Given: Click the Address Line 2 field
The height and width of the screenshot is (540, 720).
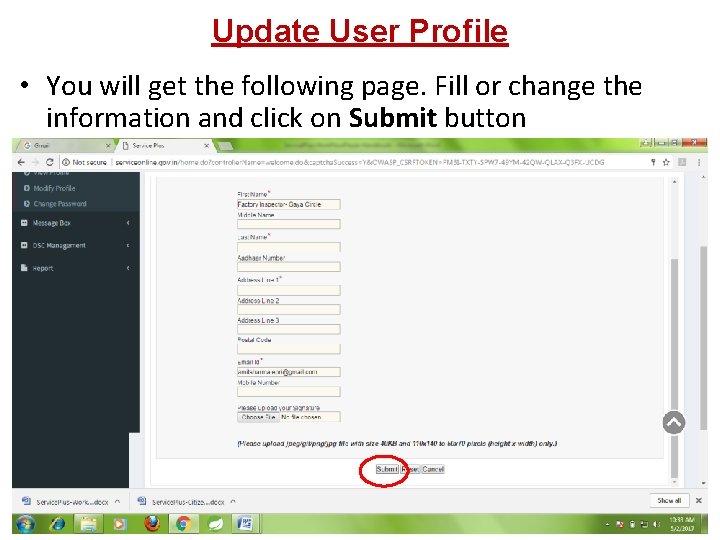Looking at the screenshot, I should (x=289, y=309).
